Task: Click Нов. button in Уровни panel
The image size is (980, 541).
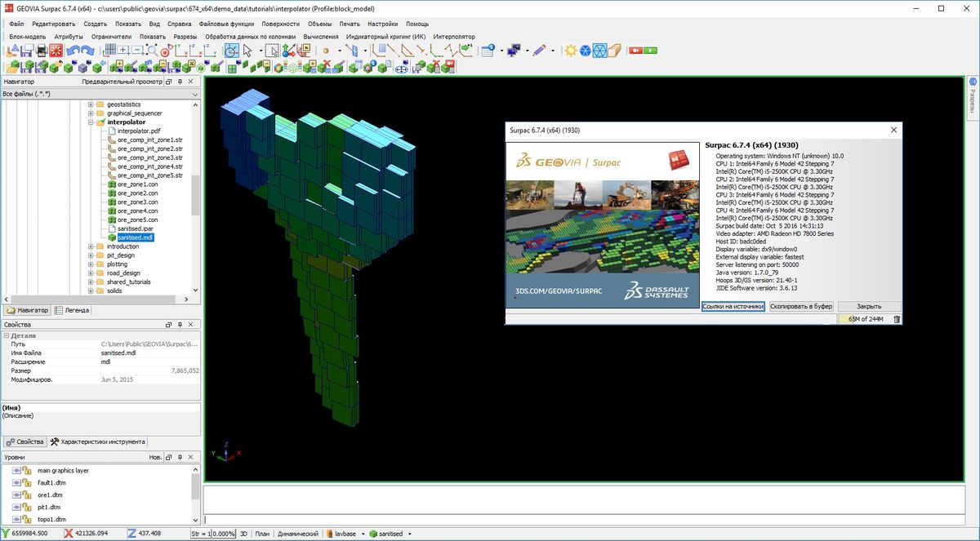Action: point(155,457)
